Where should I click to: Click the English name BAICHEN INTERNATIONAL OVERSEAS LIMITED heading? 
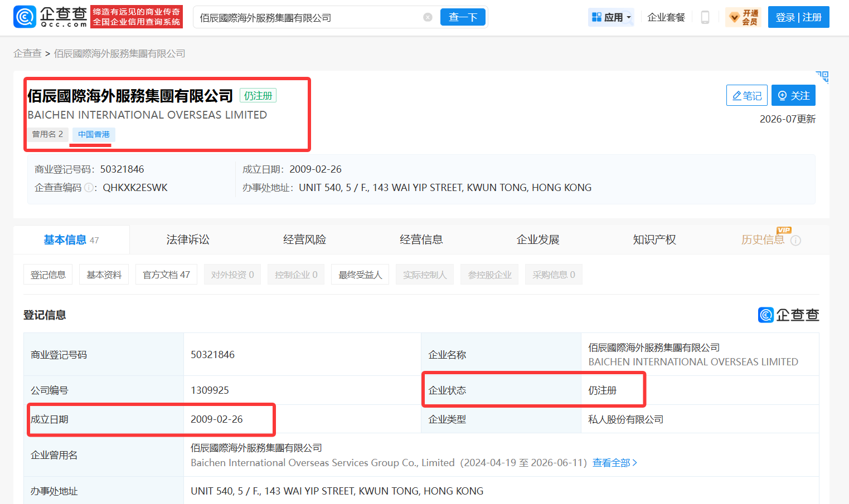[147, 115]
